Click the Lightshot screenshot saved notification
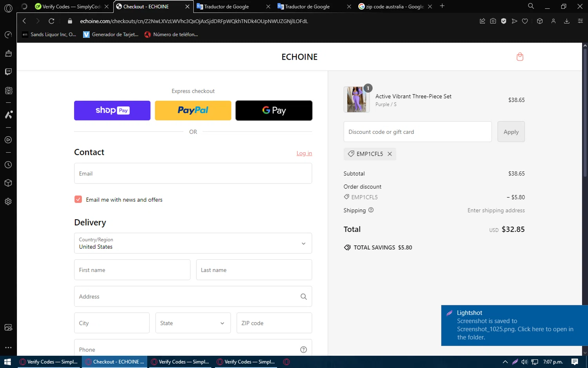The height and width of the screenshot is (368, 588). pos(514,325)
